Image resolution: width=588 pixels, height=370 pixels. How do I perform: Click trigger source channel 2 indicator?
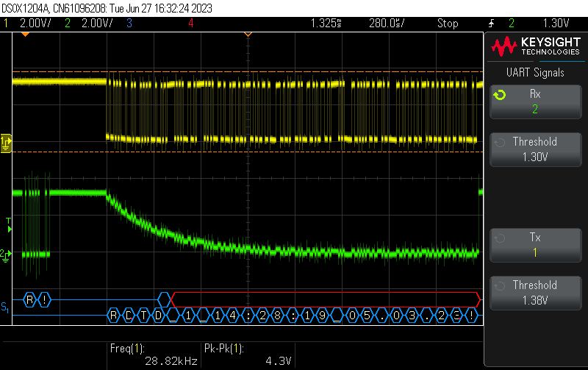click(512, 24)
